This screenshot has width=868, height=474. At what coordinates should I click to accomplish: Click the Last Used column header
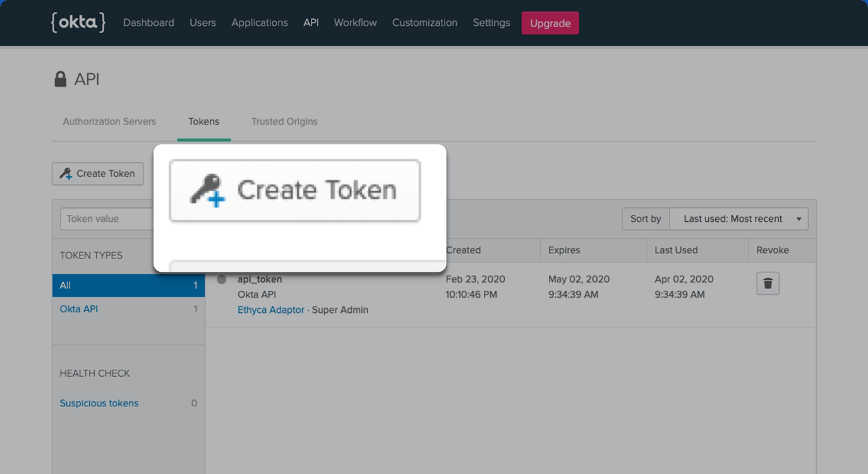(676, 250)
